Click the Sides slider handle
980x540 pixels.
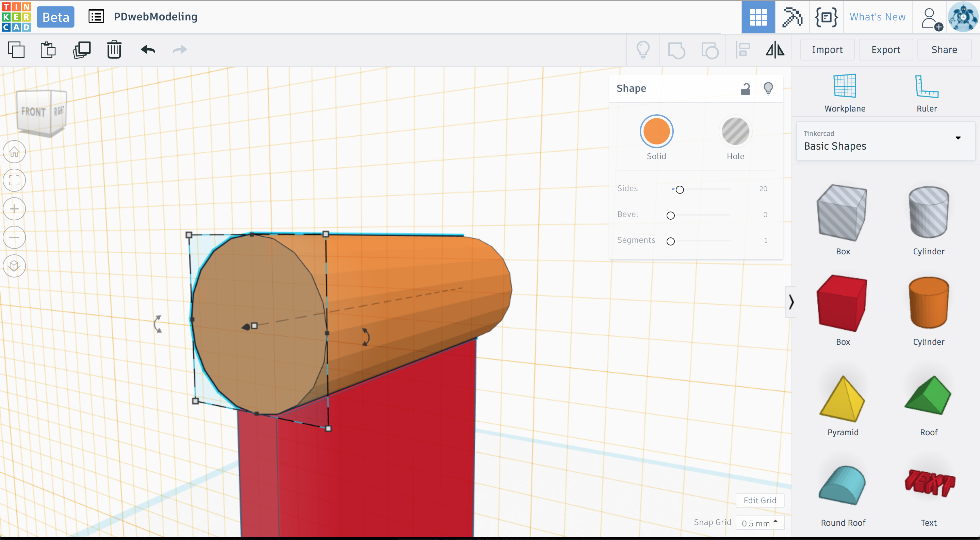(680, 189)
